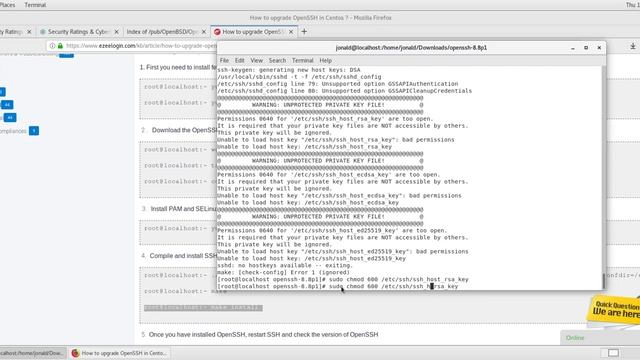This screenshot has width=640, height=360.
Task: Switch to terminal in bottom taskbar
Action: (33, 353)
